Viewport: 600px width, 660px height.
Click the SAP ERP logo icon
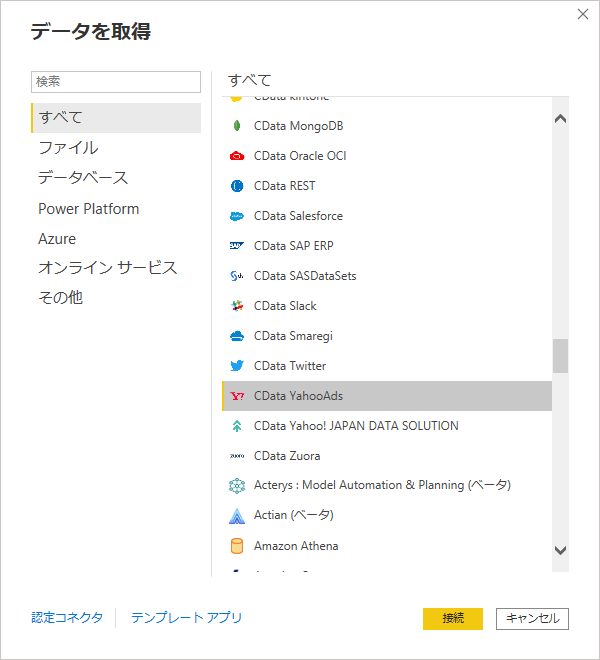pos(237,245)
